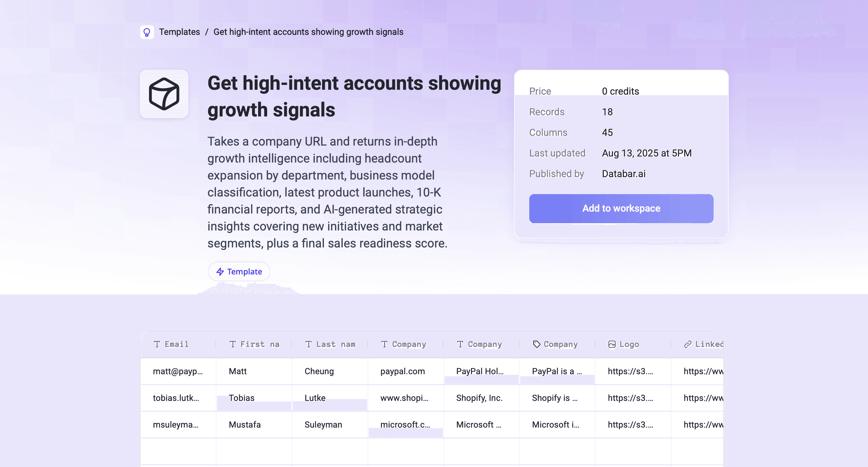This screenshot has height=467, width=868.
Task: Click the cube template icon beside the title
Action: [x=164, y=94]
